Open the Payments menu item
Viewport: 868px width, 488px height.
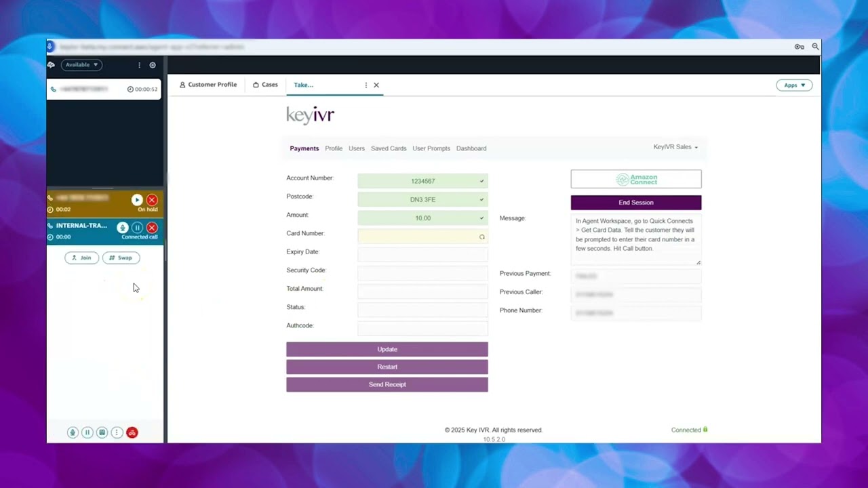[304, 148]
